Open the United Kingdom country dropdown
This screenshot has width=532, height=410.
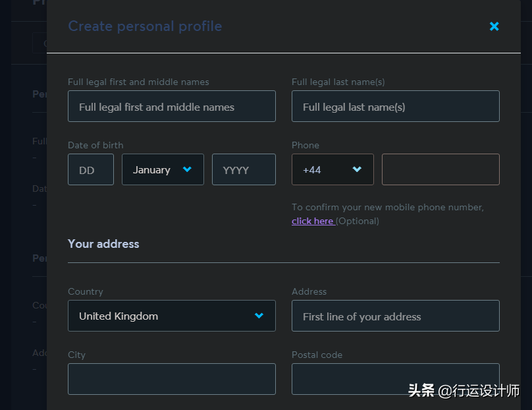click(171, 316)
